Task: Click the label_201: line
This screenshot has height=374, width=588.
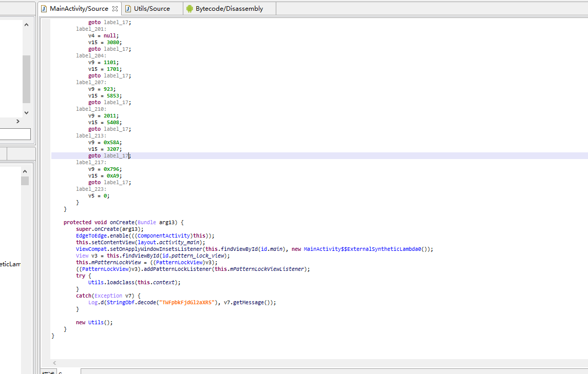Action: 91,29
